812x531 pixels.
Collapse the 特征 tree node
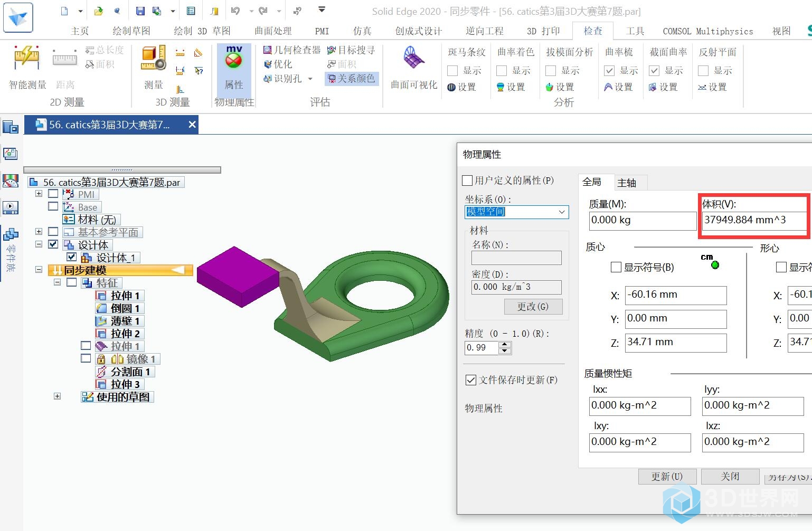57,282
